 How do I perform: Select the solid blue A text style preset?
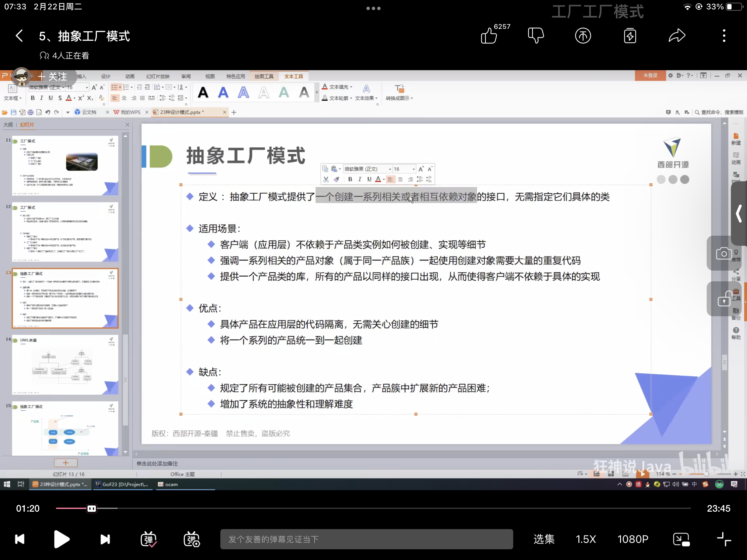pos(223,92)
